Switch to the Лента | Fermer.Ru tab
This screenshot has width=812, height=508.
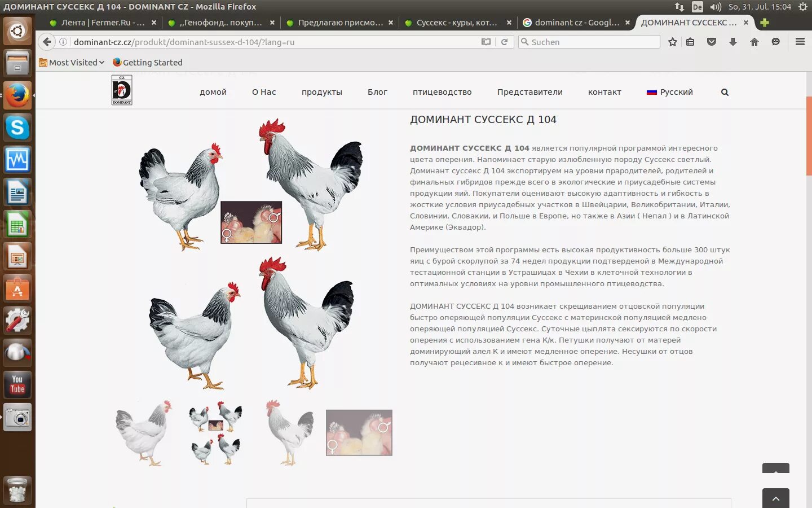click(103, 23)
